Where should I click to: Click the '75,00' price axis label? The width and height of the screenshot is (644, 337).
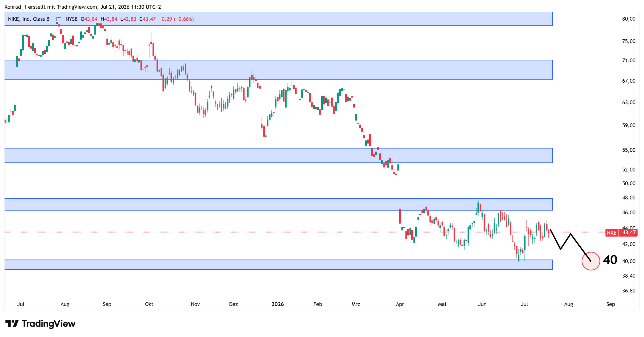(629, 41)
